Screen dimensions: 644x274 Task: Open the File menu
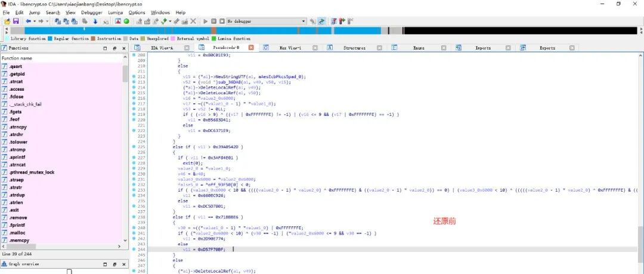[x=6, y=13]
